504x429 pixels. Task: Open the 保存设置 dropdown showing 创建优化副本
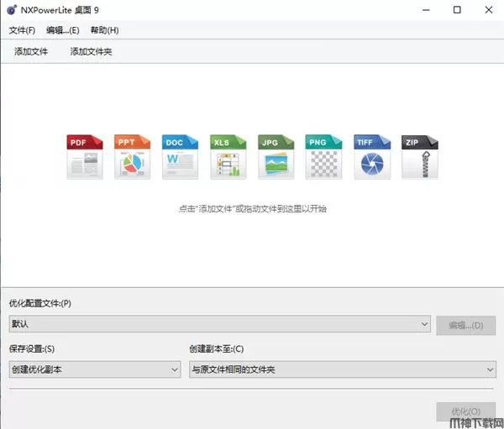point(95,369)
